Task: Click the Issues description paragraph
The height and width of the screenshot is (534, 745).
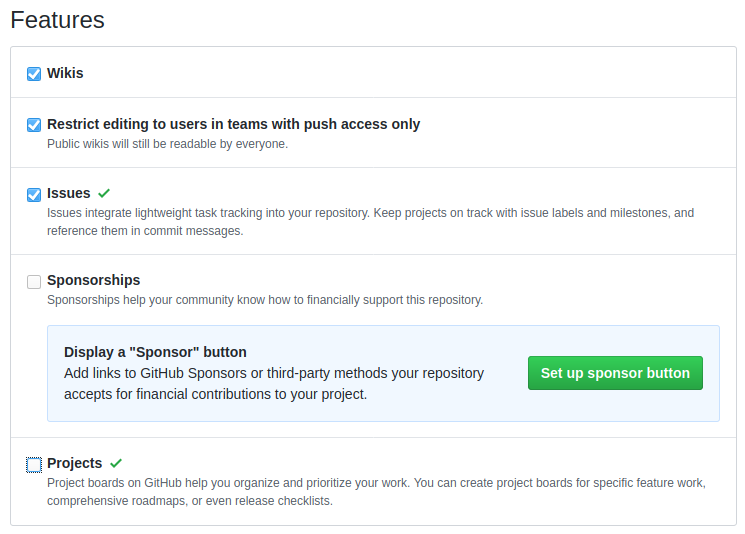Action: 371,222
